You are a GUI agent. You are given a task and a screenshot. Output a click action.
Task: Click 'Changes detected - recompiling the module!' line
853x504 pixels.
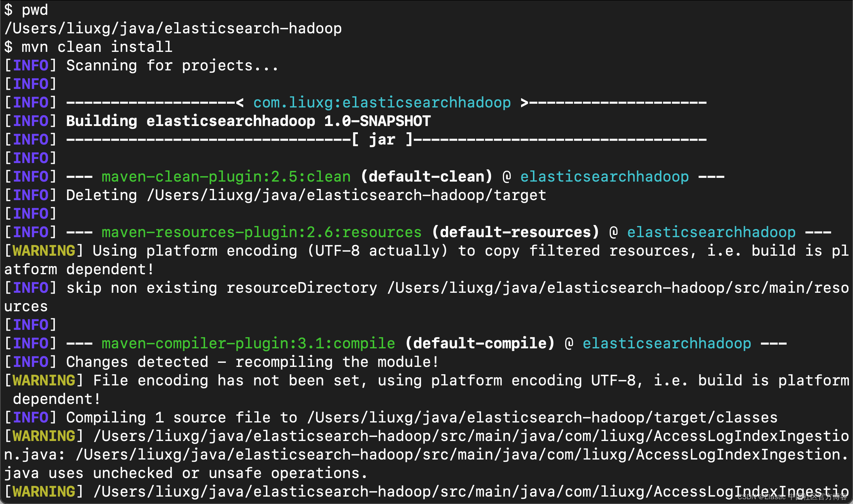coord(252,362)
